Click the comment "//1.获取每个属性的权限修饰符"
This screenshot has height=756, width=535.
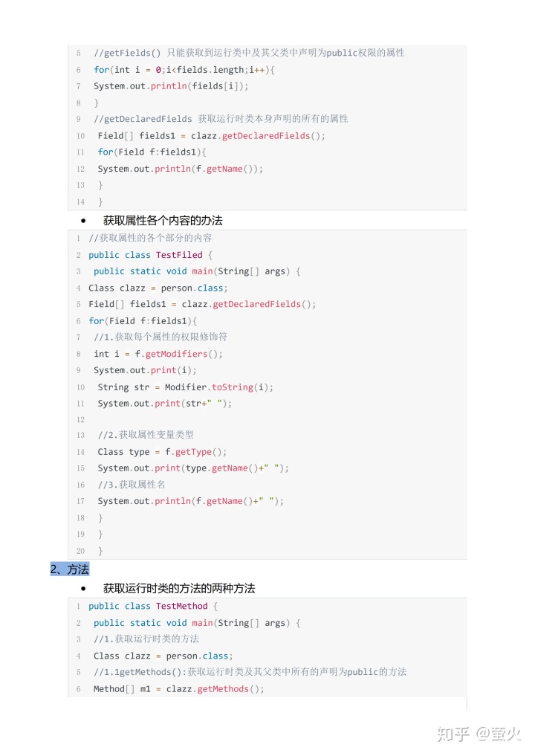[x=160, y=337]
